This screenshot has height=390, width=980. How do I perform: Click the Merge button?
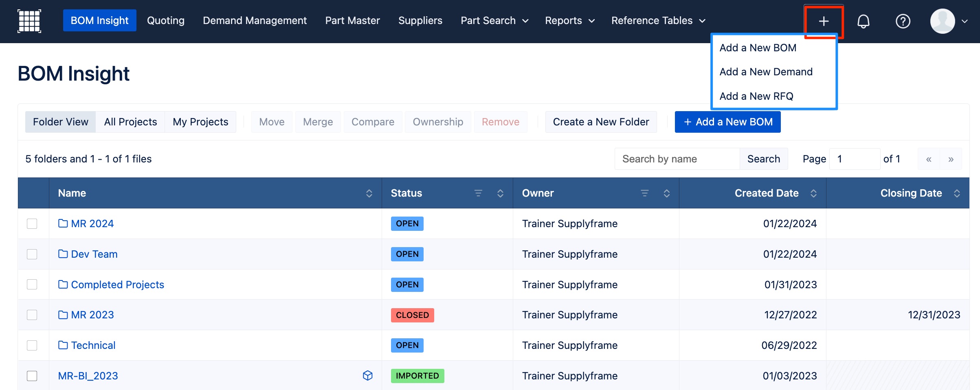click(x=318, y=122)
